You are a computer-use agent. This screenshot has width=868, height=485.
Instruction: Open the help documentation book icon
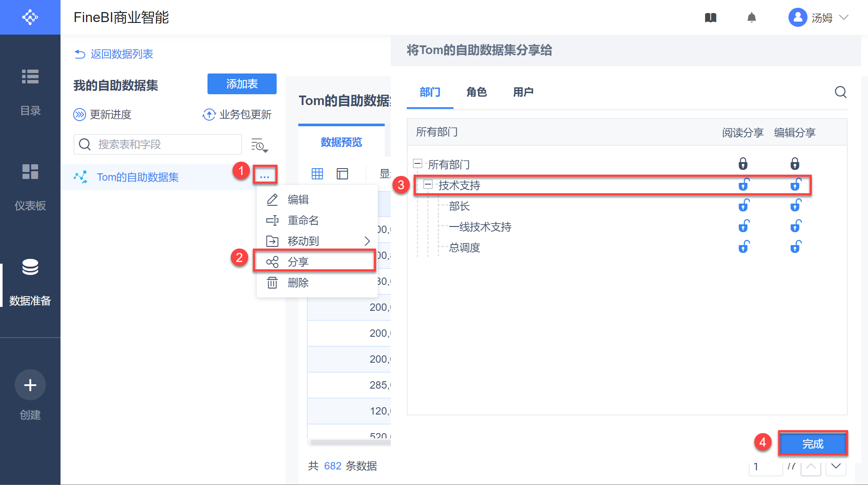click(711, 18)
